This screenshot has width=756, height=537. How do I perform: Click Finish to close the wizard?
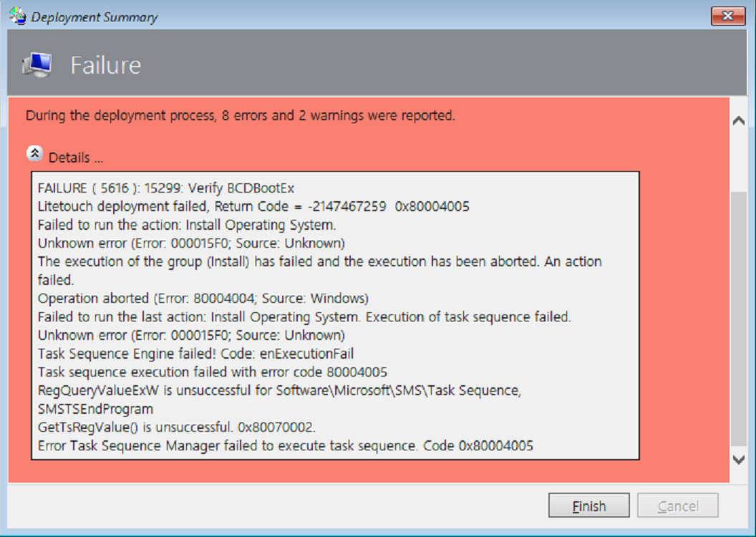pos(588,505)
